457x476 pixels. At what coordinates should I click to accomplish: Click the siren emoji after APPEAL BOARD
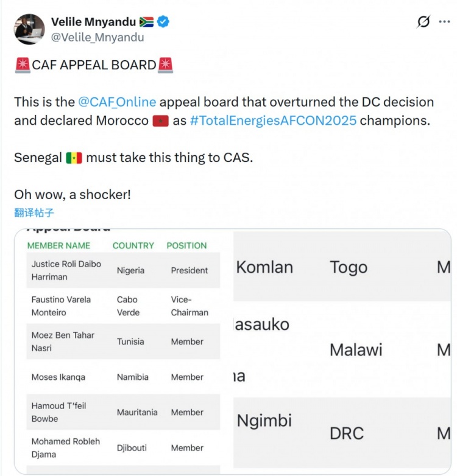pyautogui.click(x=165, y=65)
